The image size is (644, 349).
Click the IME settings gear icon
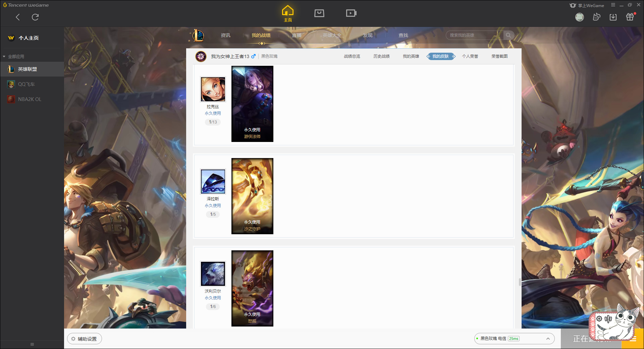point(599,319)
